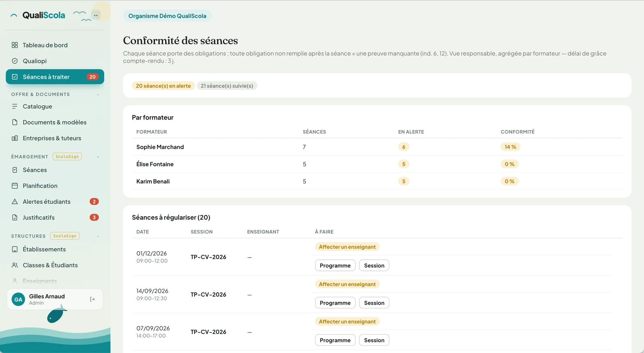Click Élise Fontaine's 0 % conformité badge
Viewport: 644px width, 353px height.
pyautogui.click(x=510, y=164)
